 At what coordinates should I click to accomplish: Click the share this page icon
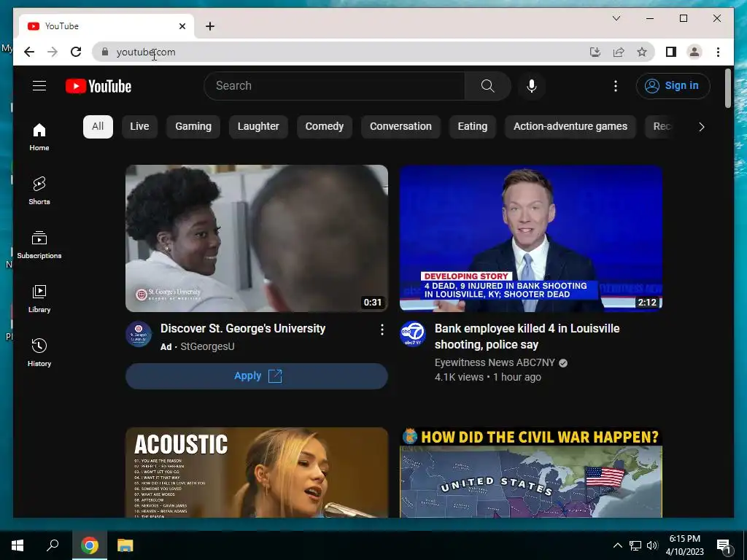(619, 52)
